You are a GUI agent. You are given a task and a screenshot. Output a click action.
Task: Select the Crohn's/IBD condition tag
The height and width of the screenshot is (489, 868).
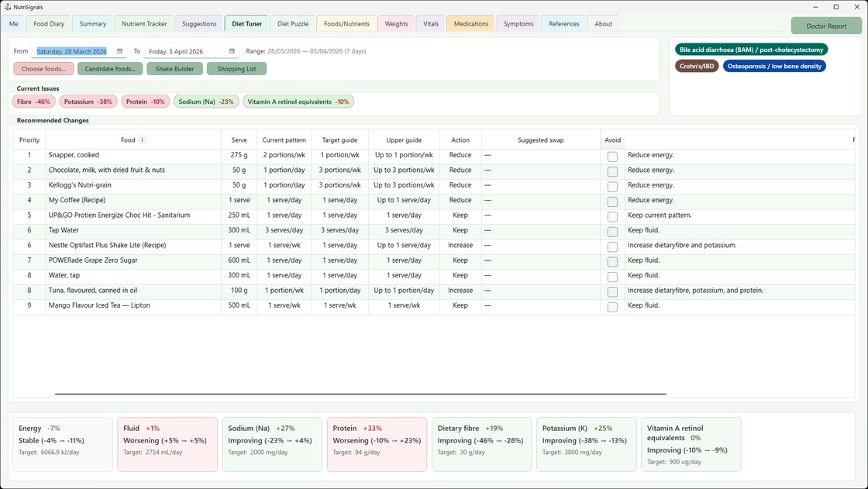[x=696, y=66]
